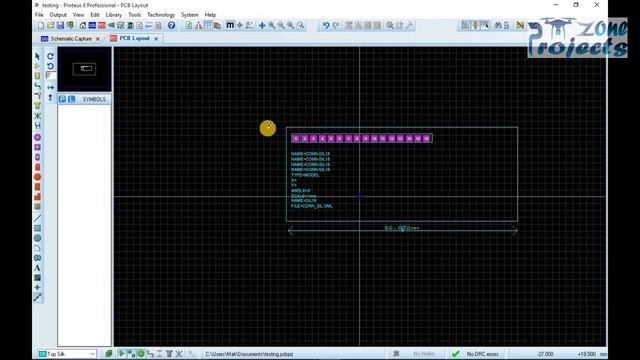Select the Selection Mode arrow tool

pyautogui.click(x=38, y=56)
